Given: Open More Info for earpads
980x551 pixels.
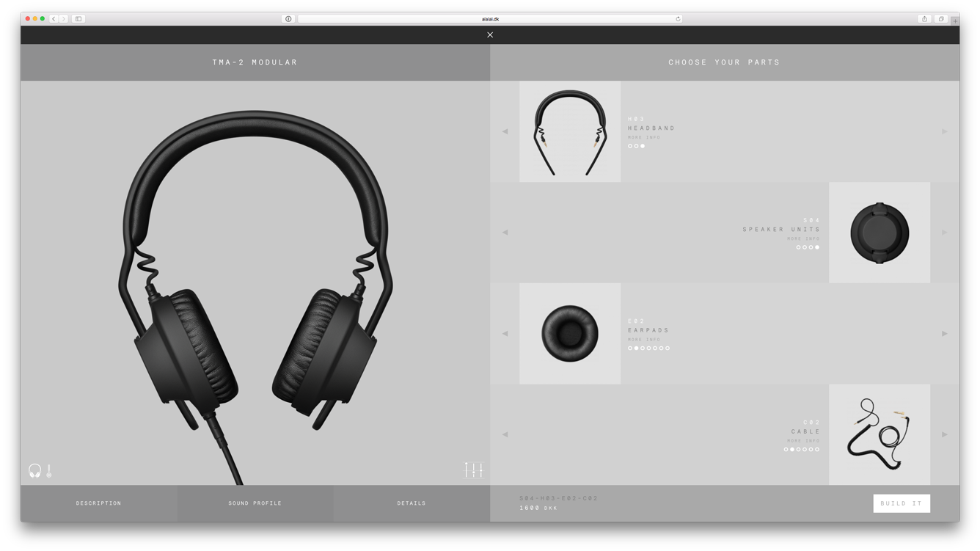Looking at the screenshot, I should (644, 340).
